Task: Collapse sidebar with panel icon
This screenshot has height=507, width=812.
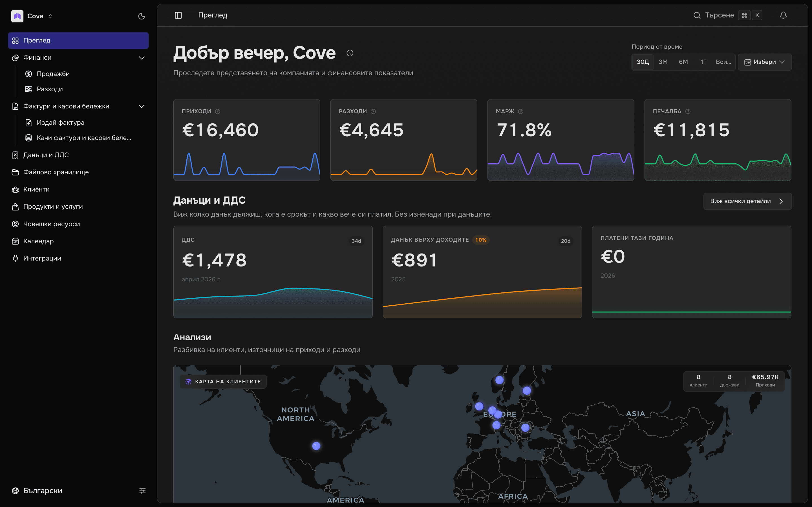Action: click(x=178, y=15)
